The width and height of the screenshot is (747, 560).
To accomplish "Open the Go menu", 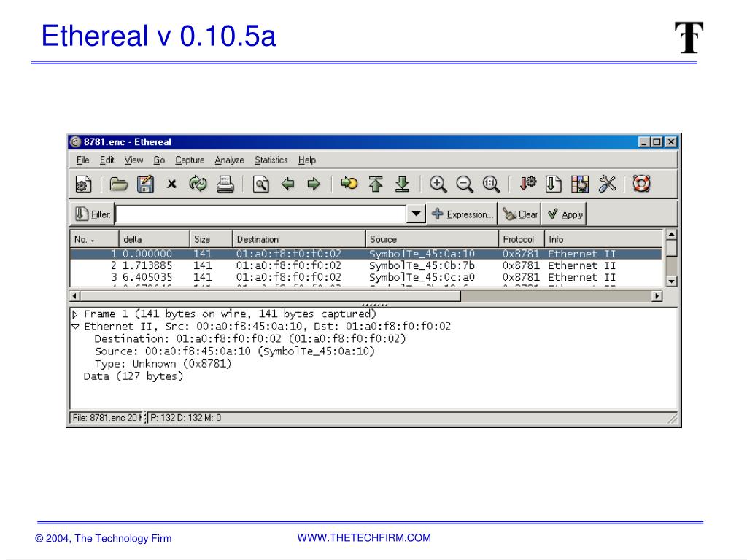I will pyautogui.click(x=159, y=160).
